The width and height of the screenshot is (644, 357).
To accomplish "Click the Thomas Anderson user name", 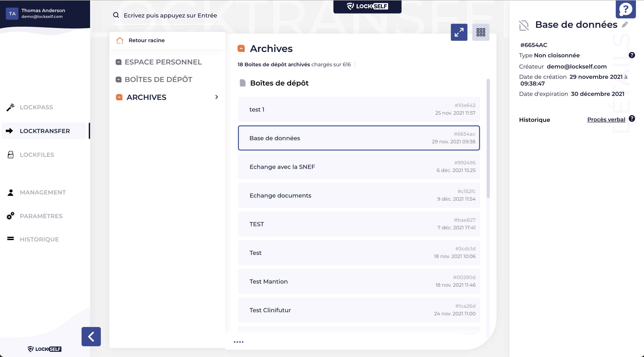I will (x=43, y=11).
